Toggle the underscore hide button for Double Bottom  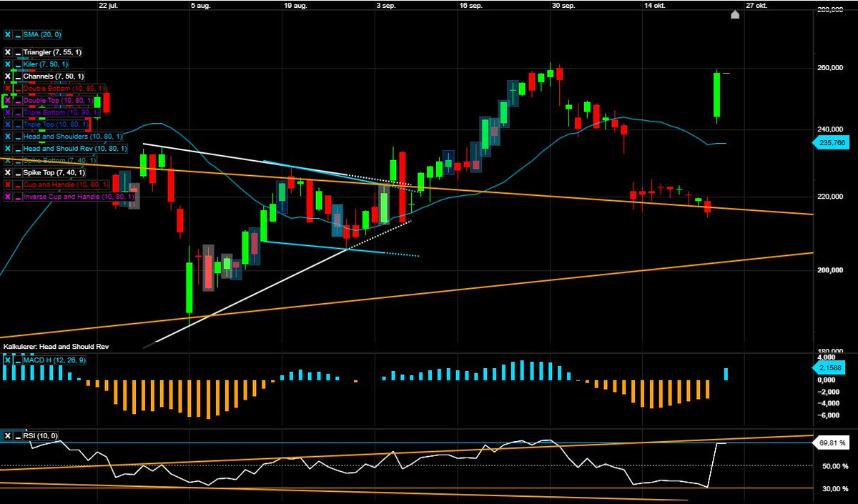[18, 89]
